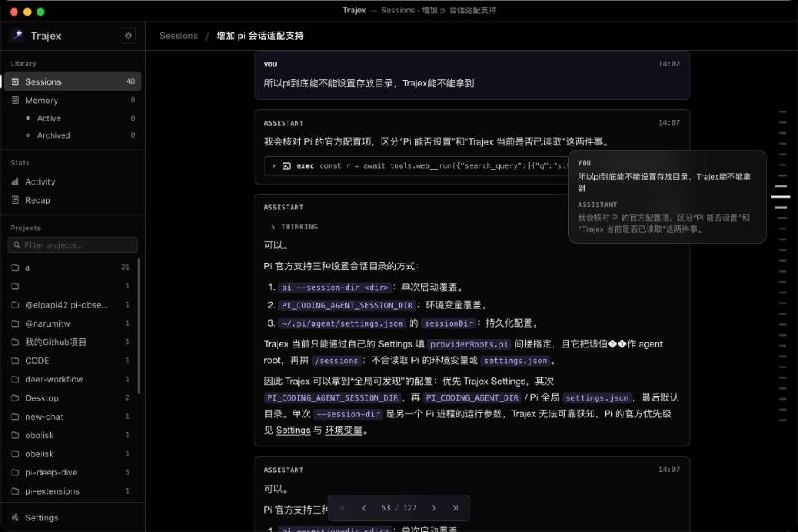Viewport: 798px width, 532px height.
Task: Click the 53 / 127 message counter
Action: [x=398, y=508]
